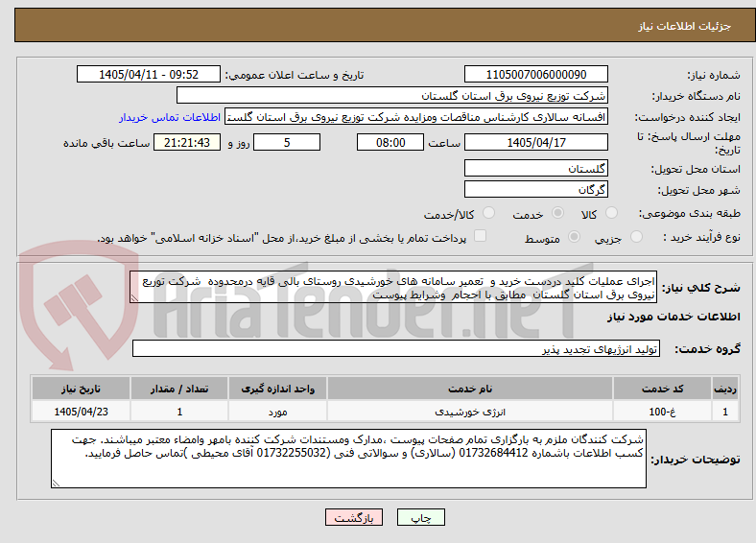Click service code cell غ-100
The width and height of the screenshot is (756, 543).
point(663,412)
